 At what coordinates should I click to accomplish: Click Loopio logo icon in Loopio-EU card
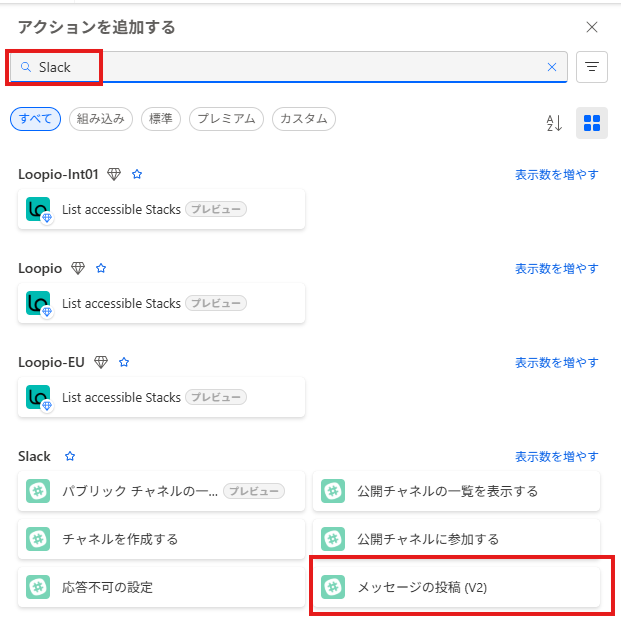(x=38, y=397)
